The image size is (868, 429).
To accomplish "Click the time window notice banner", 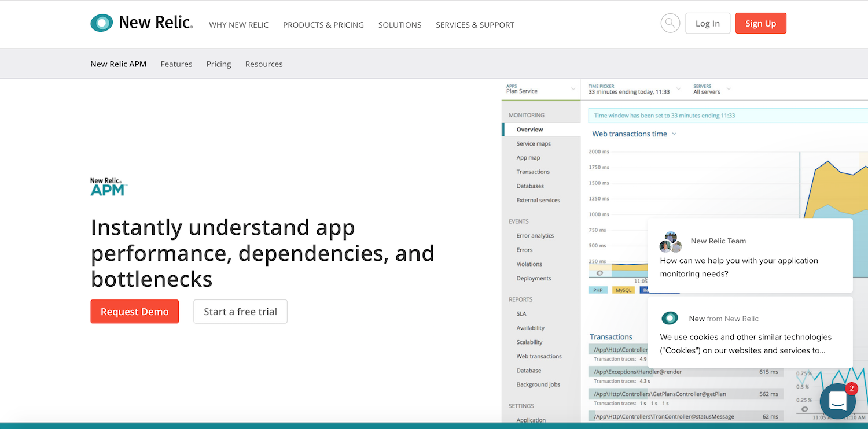I will click(728, 116).
